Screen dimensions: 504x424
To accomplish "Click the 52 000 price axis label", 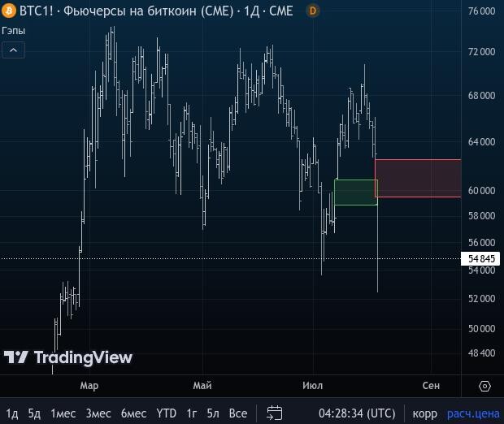I will 481,299.
